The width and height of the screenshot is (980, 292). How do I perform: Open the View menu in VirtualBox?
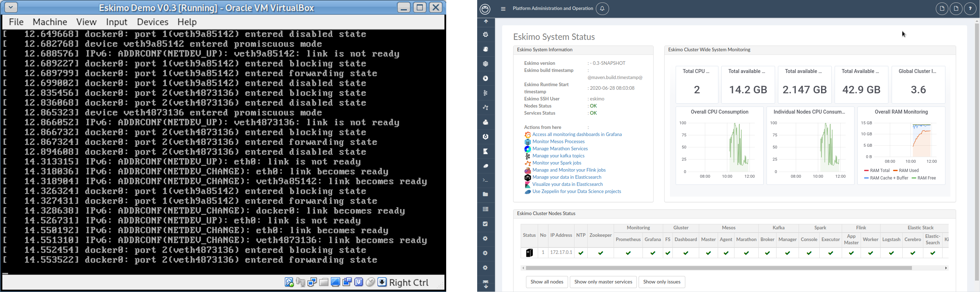click(86, 22)
